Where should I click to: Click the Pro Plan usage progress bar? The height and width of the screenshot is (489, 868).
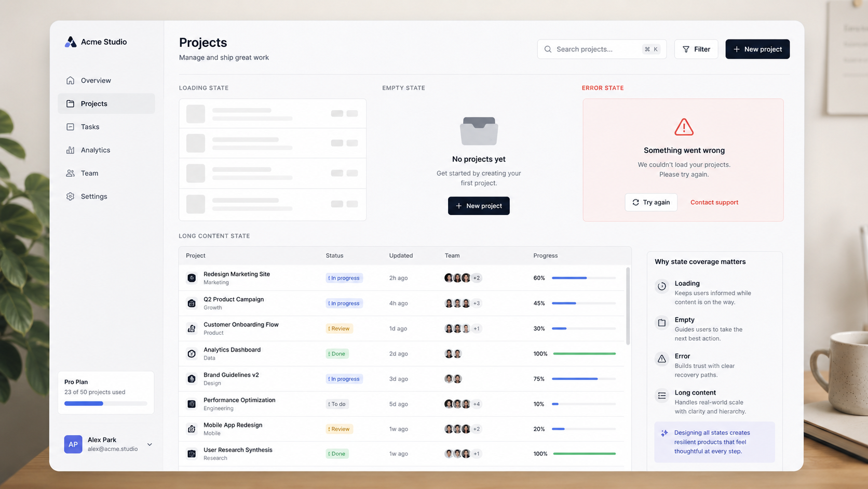click(x=106, y=403)
